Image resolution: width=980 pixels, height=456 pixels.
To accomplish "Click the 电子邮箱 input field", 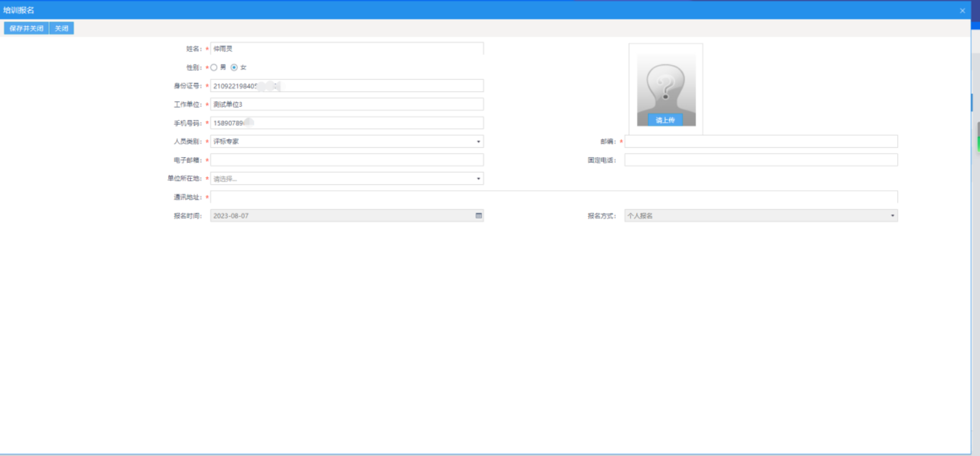I will coord(347,160).
